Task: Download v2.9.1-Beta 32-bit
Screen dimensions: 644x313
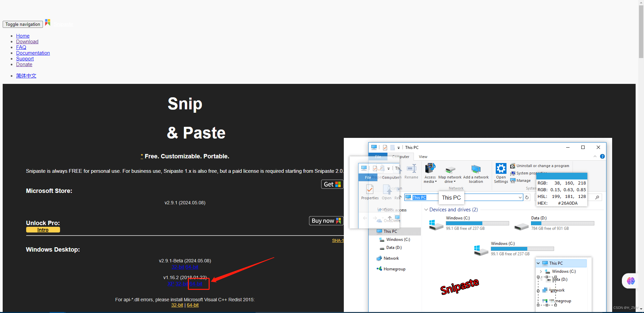Action: pos(178,267)
